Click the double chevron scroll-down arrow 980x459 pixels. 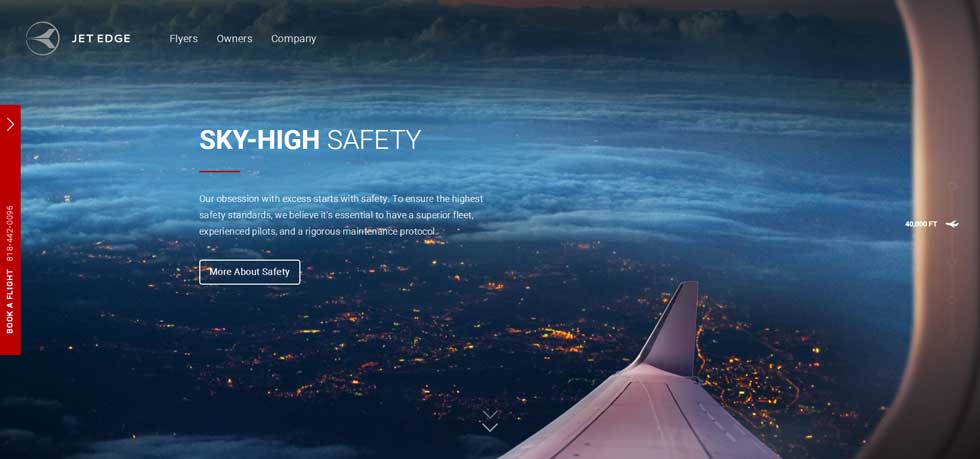click(x=490, y=421)
